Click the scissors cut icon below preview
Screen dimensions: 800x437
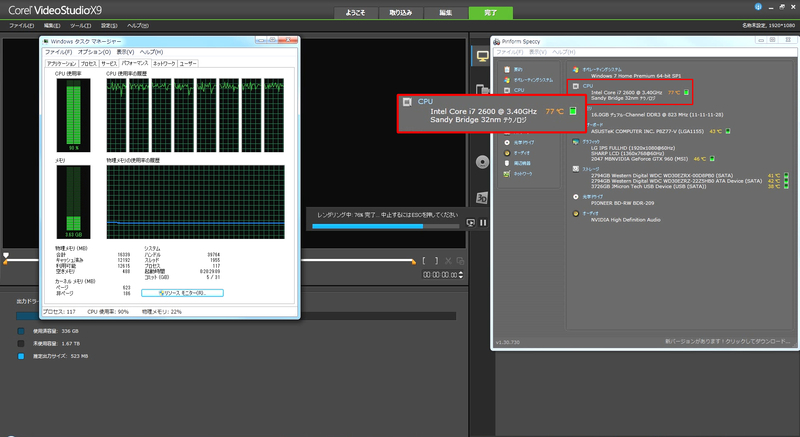click(x=448, y=261)
